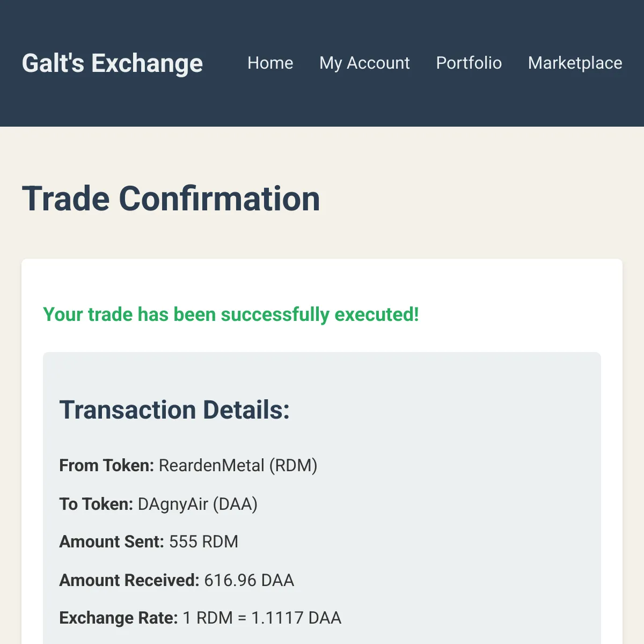Select the 555 RDM amount
This screenshot has width=644, height=644.
tap(203, 541)
